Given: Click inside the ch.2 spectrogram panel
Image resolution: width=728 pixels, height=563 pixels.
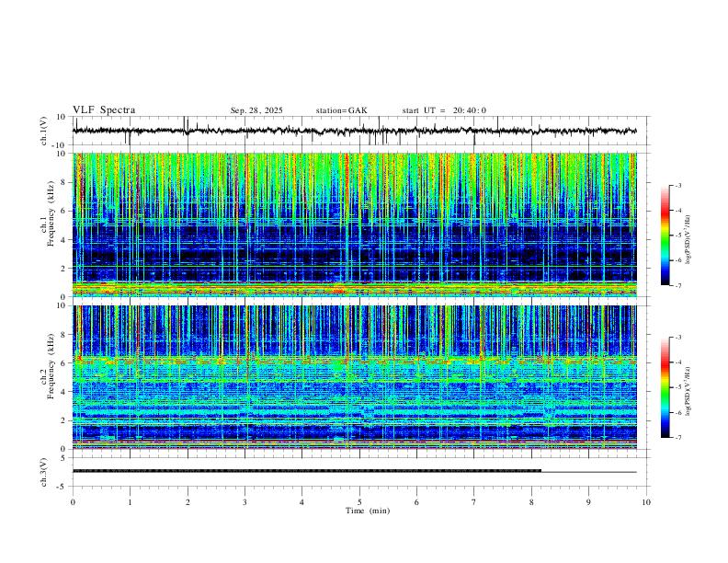Looking at the screenshot, I should (354, 377).
